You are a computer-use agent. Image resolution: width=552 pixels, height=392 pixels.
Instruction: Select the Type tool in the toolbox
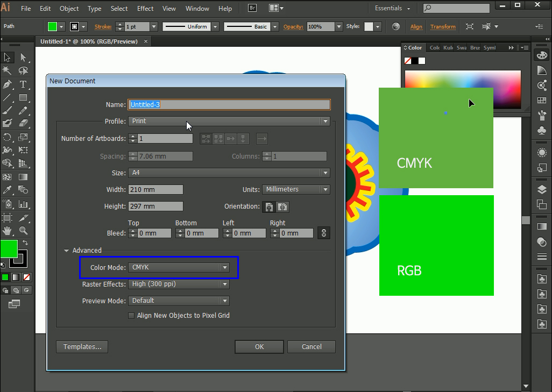point(23,84)
